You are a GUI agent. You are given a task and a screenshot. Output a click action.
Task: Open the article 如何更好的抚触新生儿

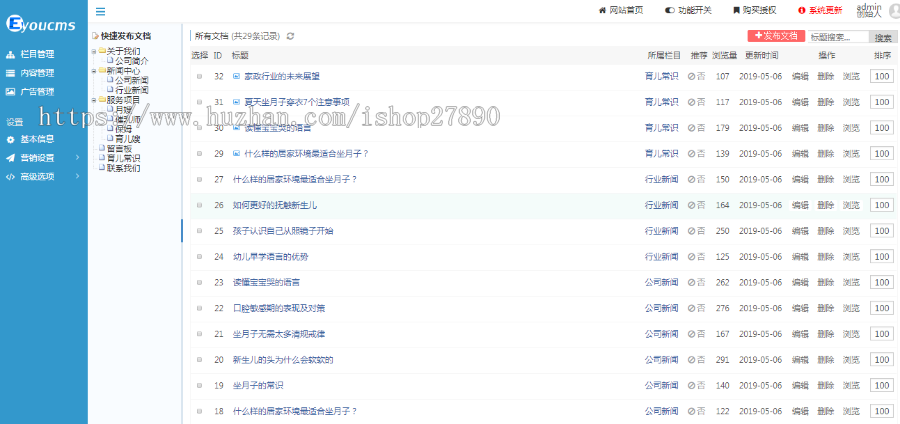coord(275,205)
